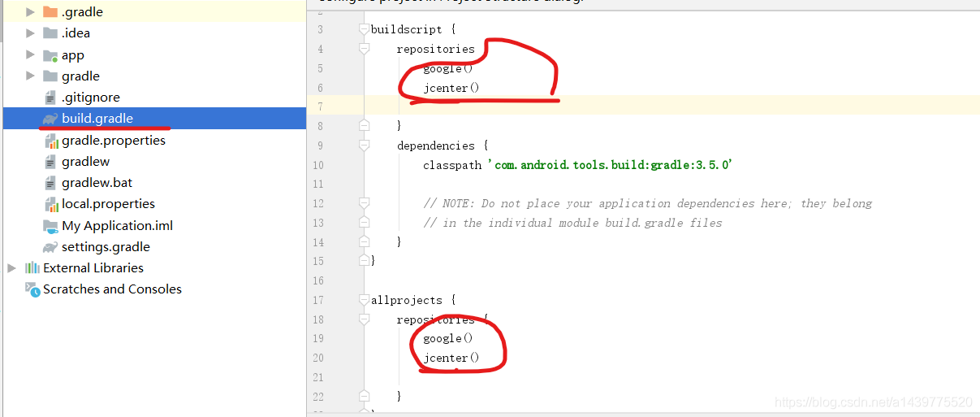Select External Libraries node
Image resolution: width=980 pixels, height=417 pixels.
154,267
